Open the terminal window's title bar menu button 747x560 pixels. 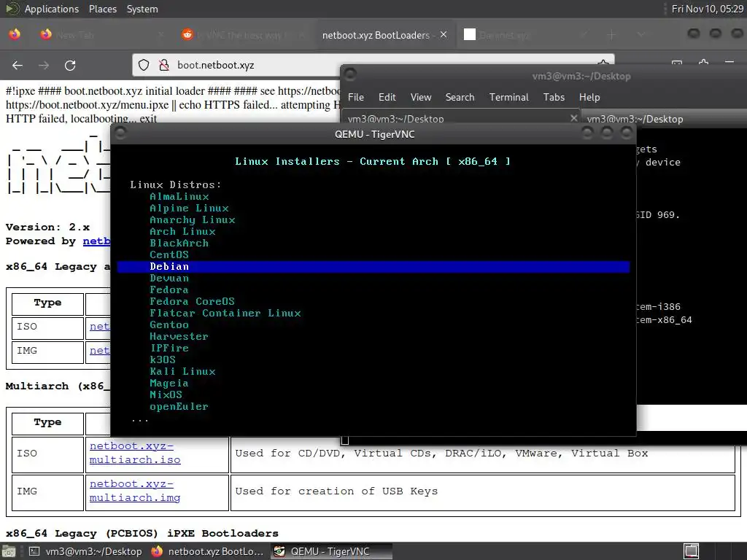[350, 74]
